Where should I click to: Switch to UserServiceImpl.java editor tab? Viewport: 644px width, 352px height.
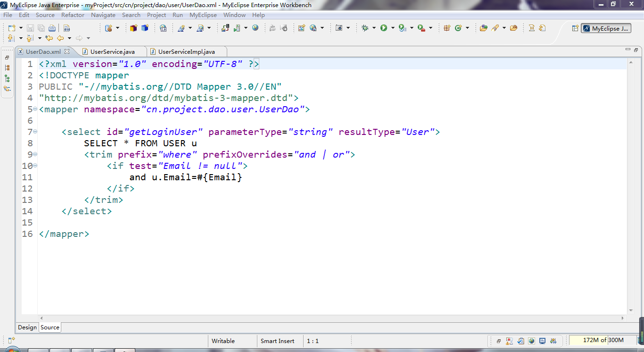pyautogui.click(x=186, y=51)
